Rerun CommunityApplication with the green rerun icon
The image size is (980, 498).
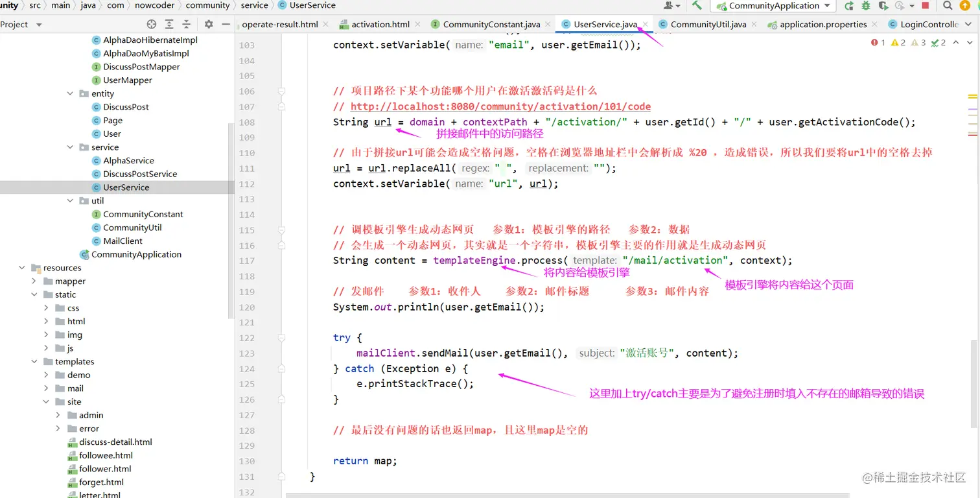point(849,5)
